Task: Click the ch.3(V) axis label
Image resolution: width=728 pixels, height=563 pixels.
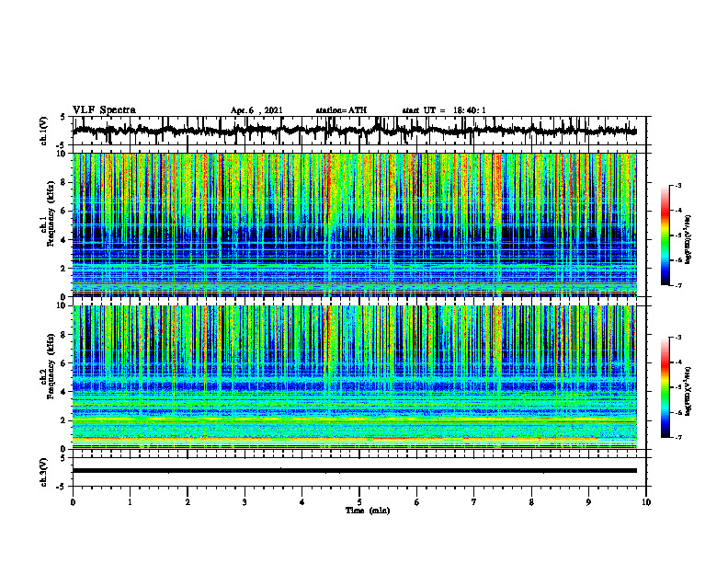Action: coord(44,473)
